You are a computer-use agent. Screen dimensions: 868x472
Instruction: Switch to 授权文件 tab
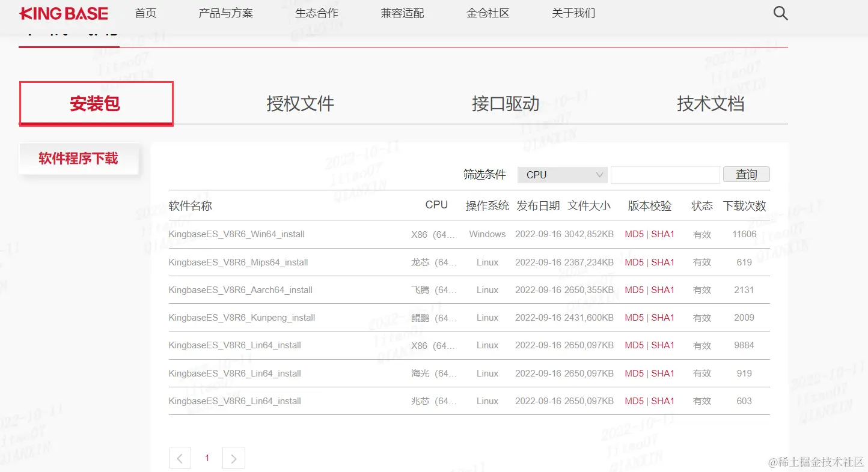[301, 104]
